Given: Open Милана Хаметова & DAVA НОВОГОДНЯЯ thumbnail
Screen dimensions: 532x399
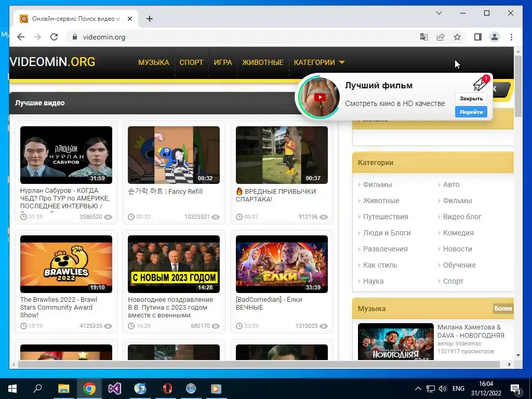Looking at the screenshot, I should point(395,342).
